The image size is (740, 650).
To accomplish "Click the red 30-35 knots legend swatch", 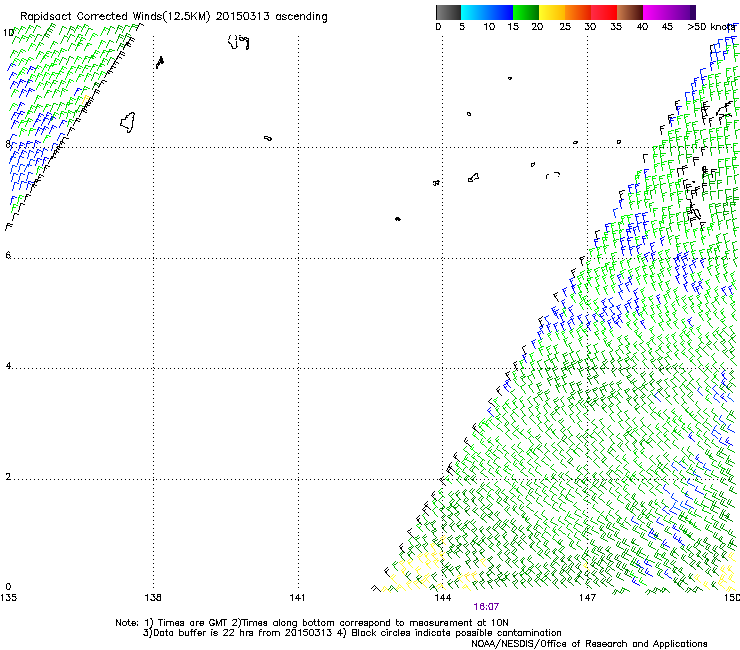I will 604,12.
